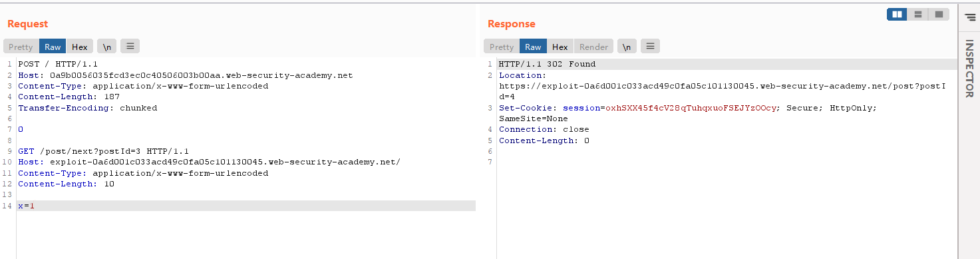The width and height of the screenshot is (980, 259).
Task: Select side-by-side layout view icon
Action: pyautogui.click(x=897, y=14)
